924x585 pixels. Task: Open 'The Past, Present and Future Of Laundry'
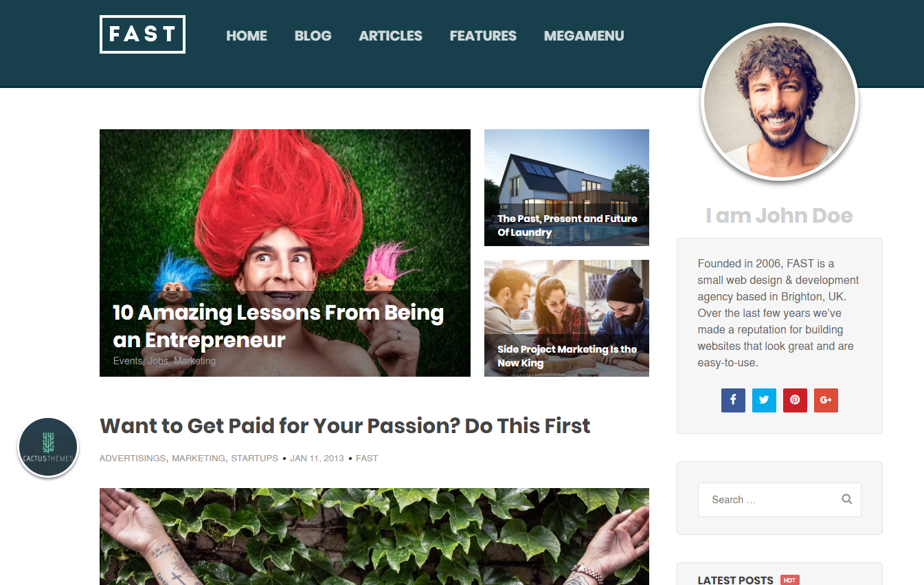[567, 225]
